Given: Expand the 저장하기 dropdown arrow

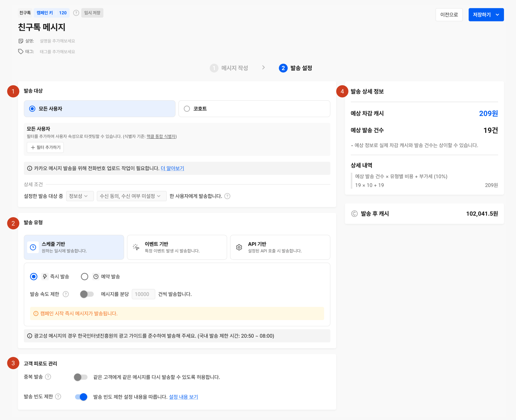Looking at the screenshot, I should [x=497, y=15].
